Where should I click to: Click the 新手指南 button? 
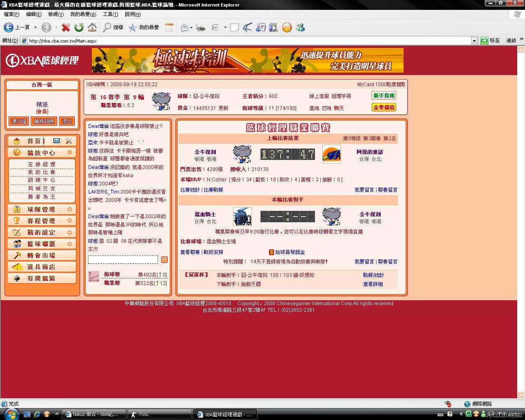383,96
